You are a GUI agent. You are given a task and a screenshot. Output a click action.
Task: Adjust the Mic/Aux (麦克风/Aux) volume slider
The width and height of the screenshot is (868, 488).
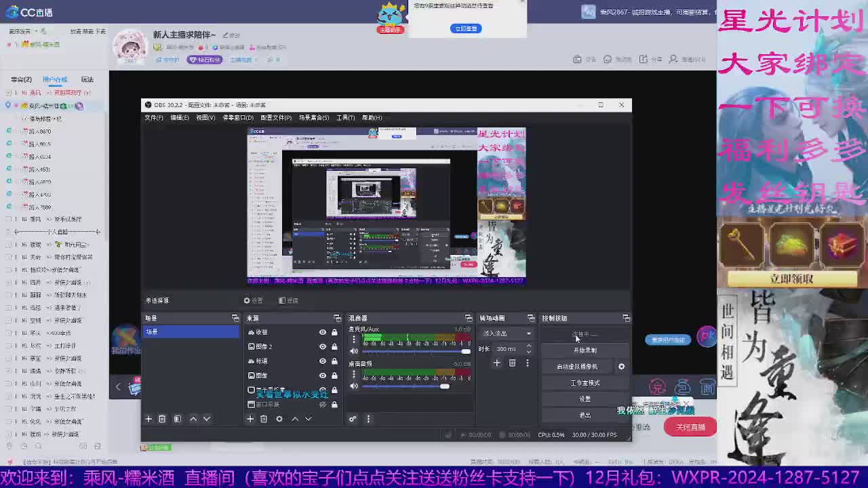pos(415,351)
